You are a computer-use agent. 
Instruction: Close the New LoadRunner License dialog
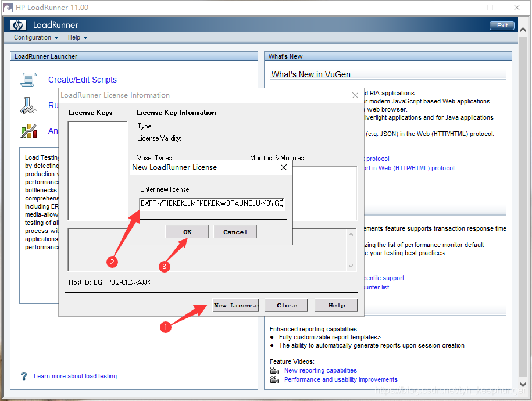(284, 167)
